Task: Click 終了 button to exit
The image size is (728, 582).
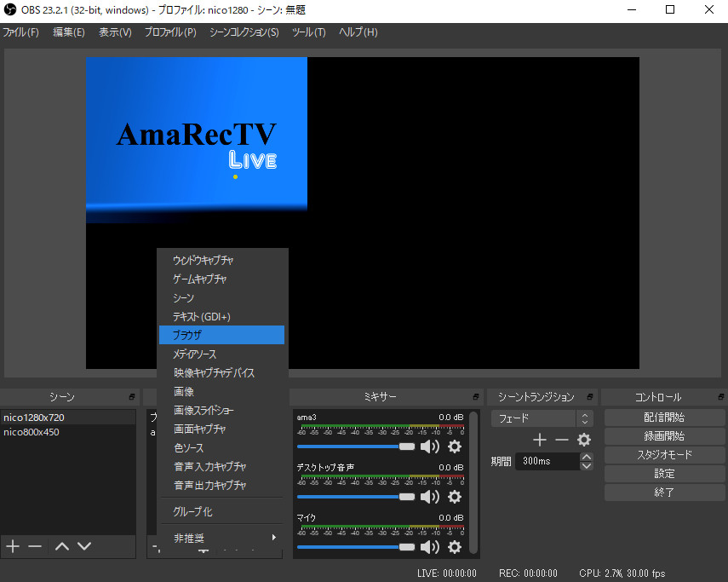Action: [664, 493]
